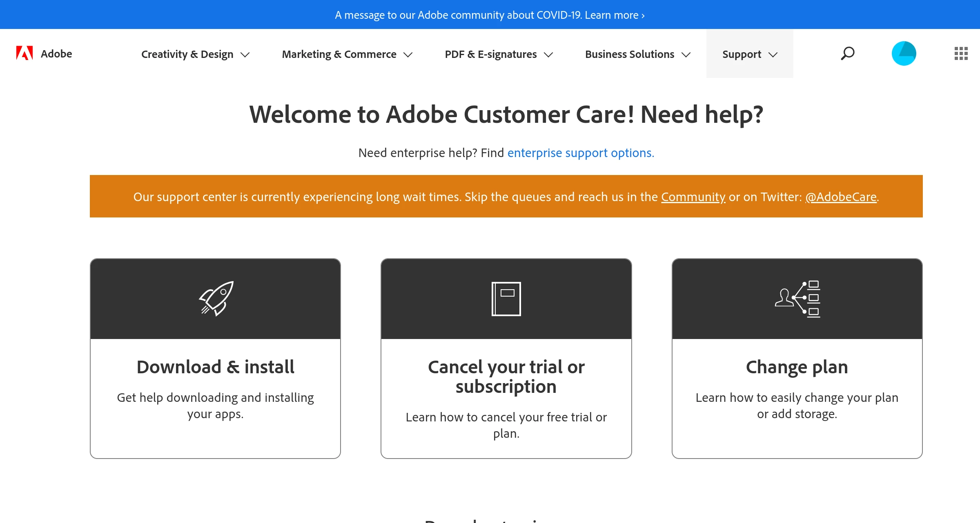This screenshot has width=980, height=523.
Task: Select Cancel your trial or subscription card
Action: (x=506, y=377)
